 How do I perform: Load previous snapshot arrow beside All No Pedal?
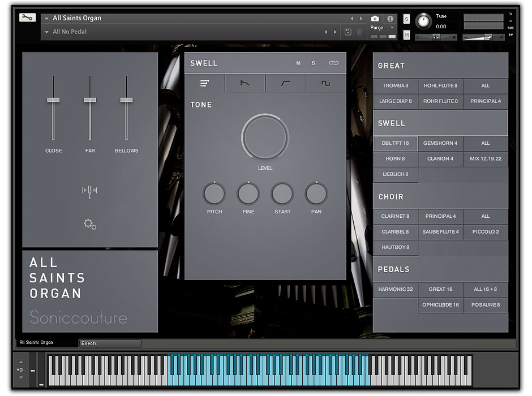(326, 32)
